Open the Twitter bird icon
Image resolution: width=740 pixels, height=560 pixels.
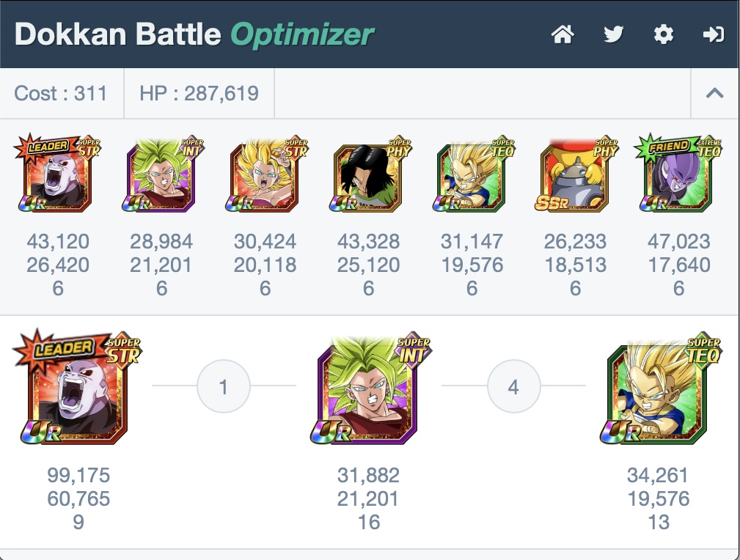point(614,34)
